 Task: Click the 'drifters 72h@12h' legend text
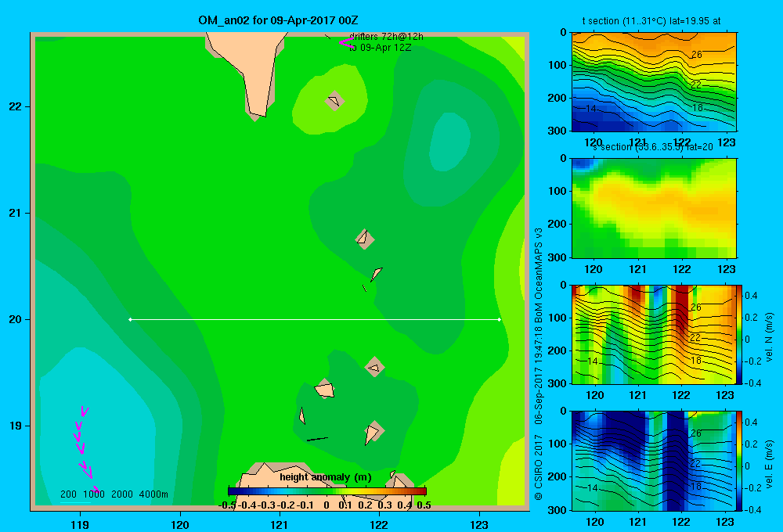point(387,37)
